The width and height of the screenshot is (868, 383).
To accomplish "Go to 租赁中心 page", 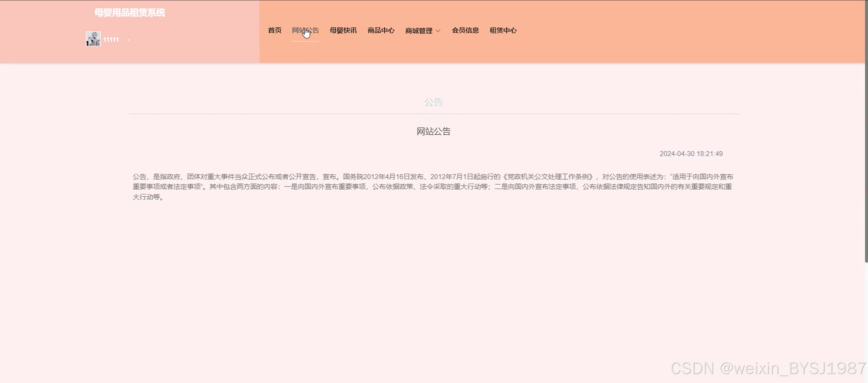I will (x=503, y=30).
